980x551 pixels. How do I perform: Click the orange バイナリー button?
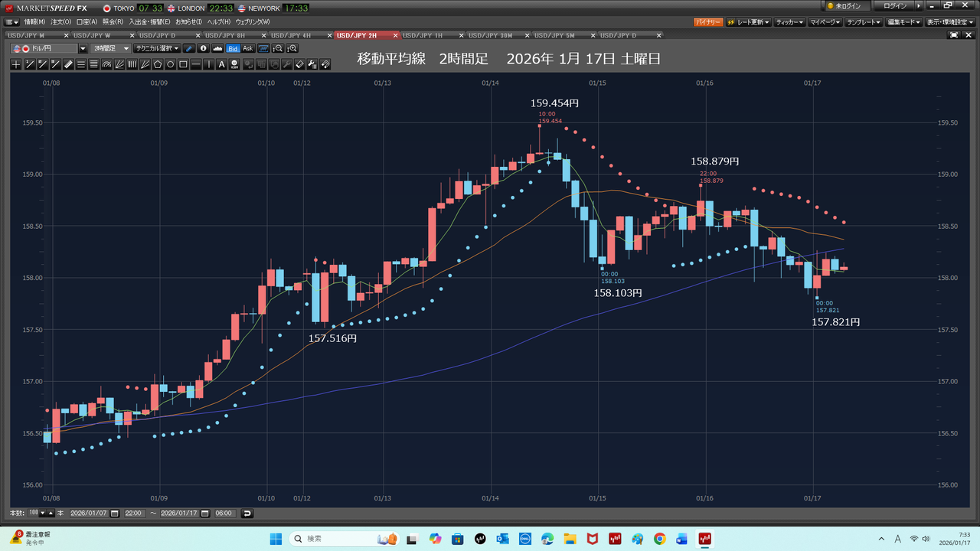tap(708, 22)
